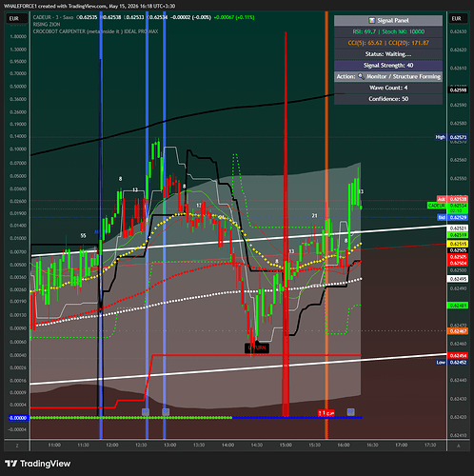474x476 pixels.
Task: Click the blue 0.00000 left-axis label
Action: [18, 418]
